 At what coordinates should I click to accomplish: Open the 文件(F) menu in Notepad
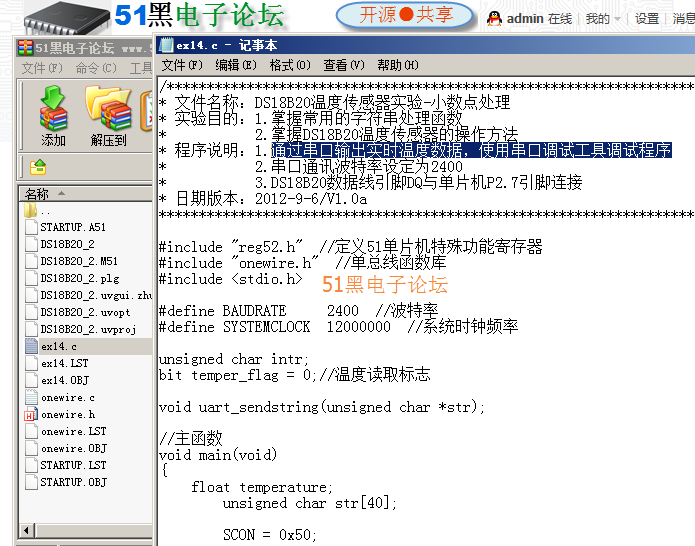pos(181,65)
